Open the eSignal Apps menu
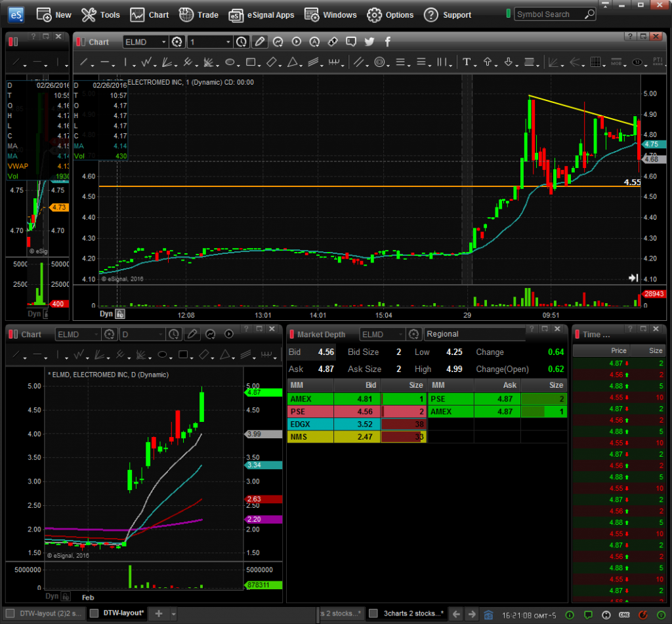 261,15
